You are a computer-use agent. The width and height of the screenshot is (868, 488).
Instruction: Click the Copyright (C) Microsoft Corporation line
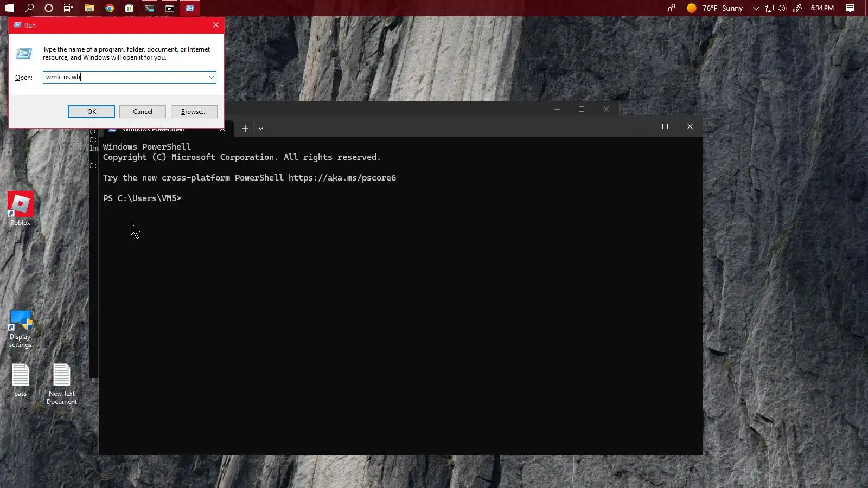click(242, 157)
